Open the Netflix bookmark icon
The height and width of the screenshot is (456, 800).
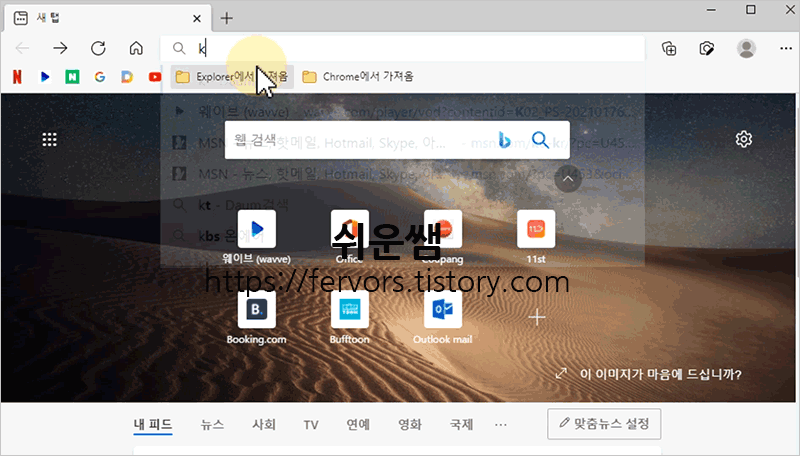17,77
